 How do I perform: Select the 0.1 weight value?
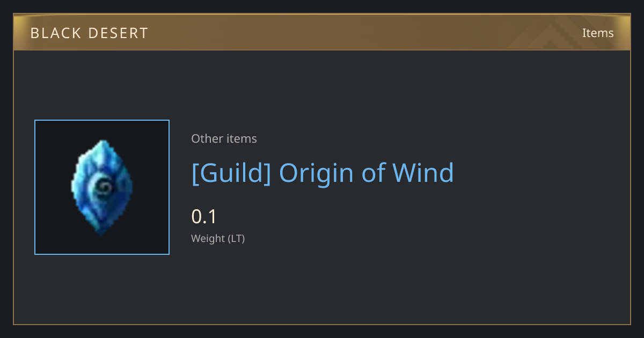coord(204,217)
